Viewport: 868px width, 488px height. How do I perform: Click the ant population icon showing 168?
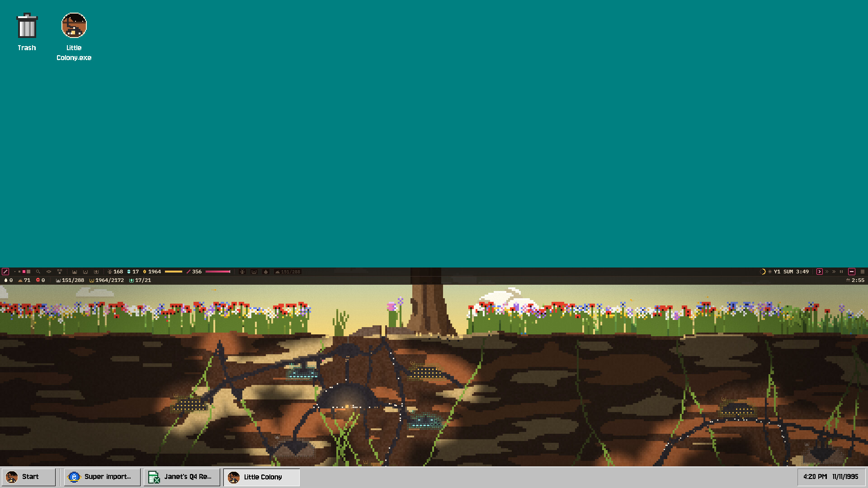[x=110, y=272]
